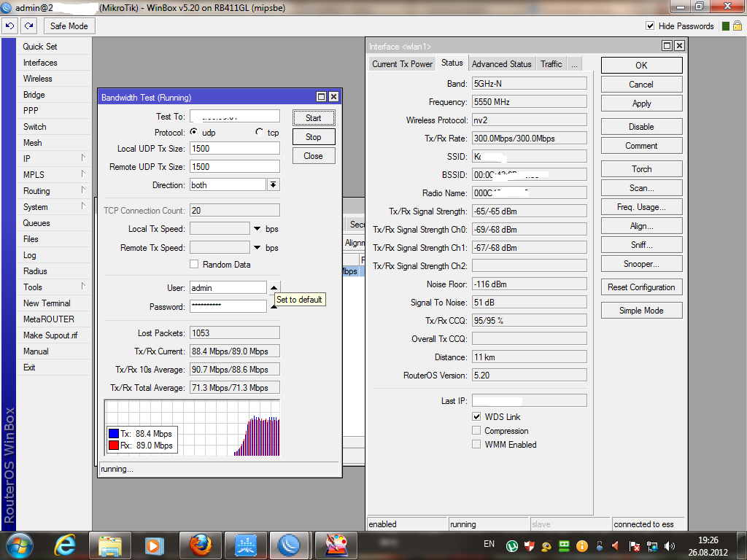This screenshot has height=560, width=747.
Task: Click the Undo arrow icon
Action: pyautogui.click(x=9, y=26)
